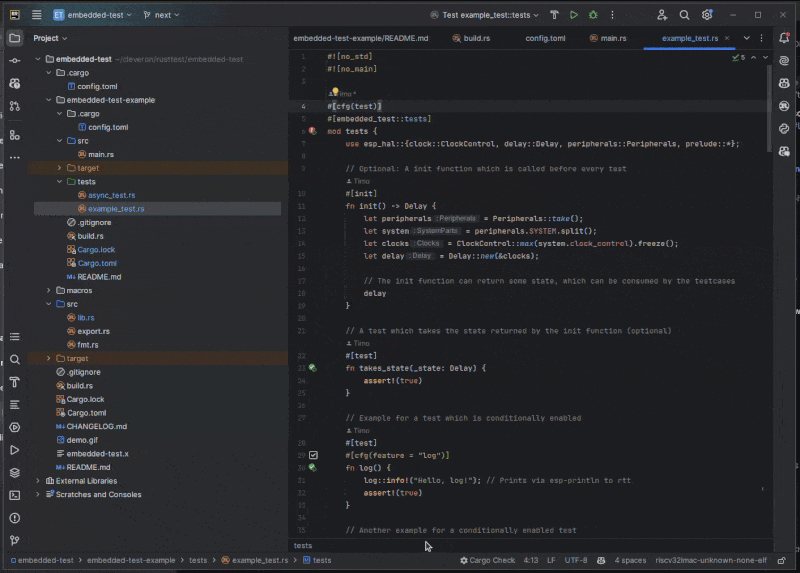Click the UTF-8 encoding status widget
Screen dimensions: 800x573
(576, 560)
